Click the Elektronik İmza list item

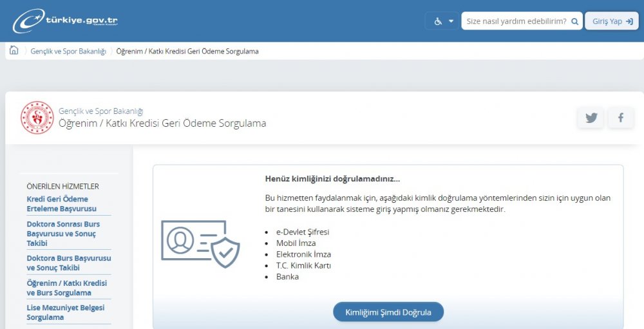point(303,254)
